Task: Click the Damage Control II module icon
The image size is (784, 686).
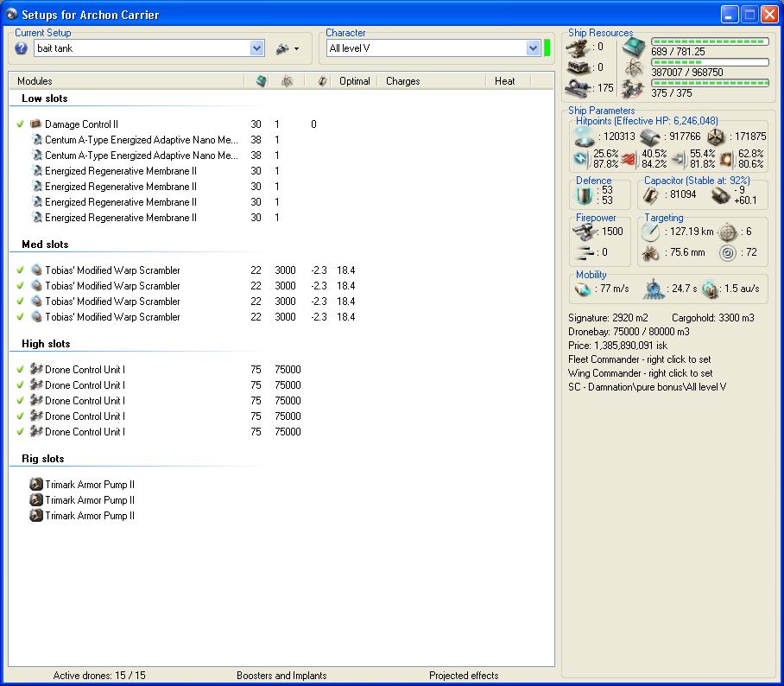Action: click(x=35, y=124)
